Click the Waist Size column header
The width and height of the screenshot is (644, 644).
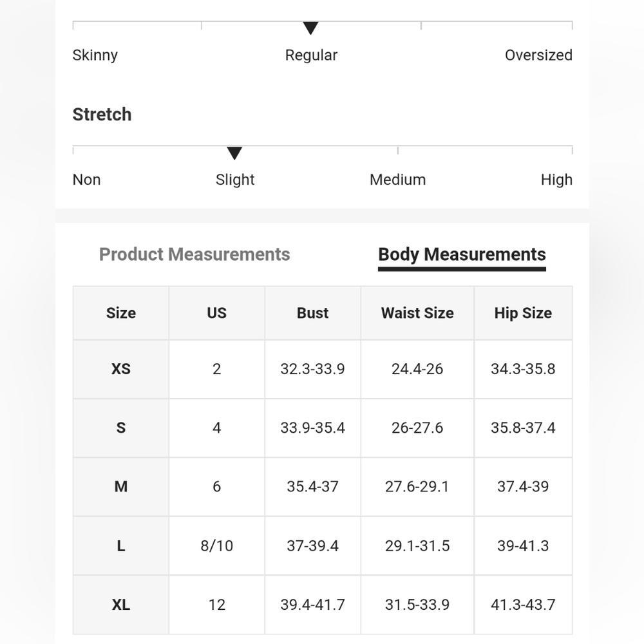(417, 313)
